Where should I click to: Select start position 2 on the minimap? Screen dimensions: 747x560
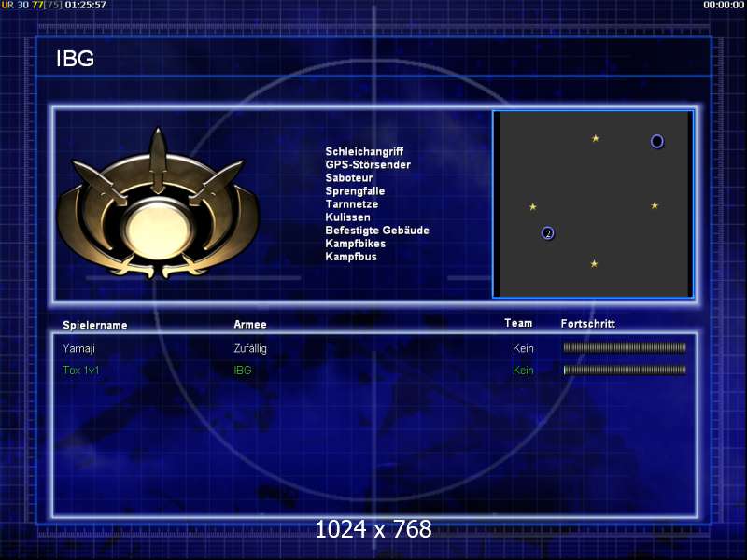pos(548,233)
